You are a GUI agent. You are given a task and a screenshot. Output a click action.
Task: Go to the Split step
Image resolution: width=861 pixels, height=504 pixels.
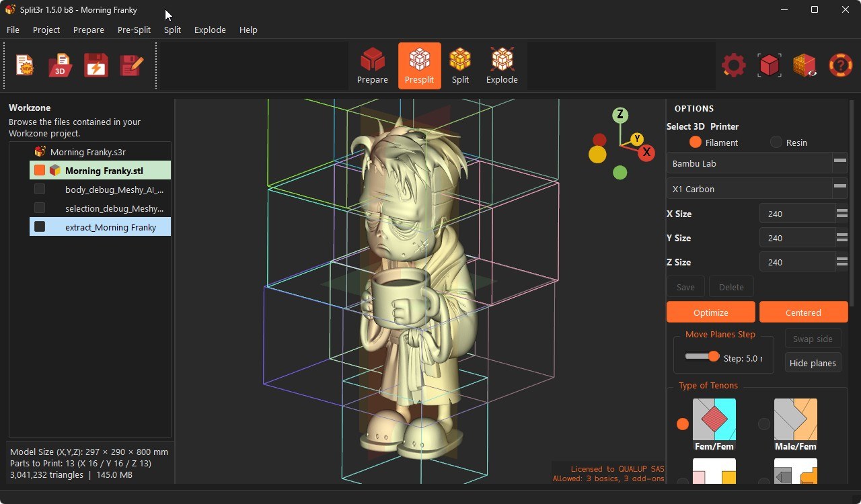pyautogui.click(x=460, y=66)
